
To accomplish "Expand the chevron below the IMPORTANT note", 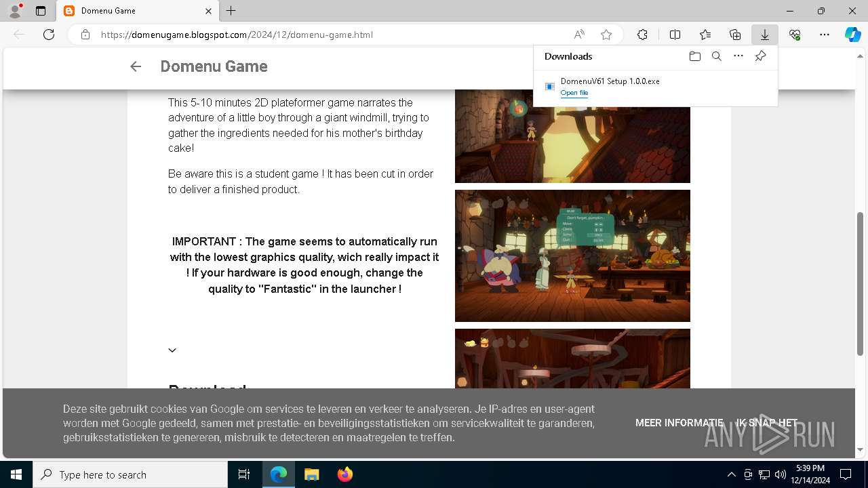I will coord(172,350).
